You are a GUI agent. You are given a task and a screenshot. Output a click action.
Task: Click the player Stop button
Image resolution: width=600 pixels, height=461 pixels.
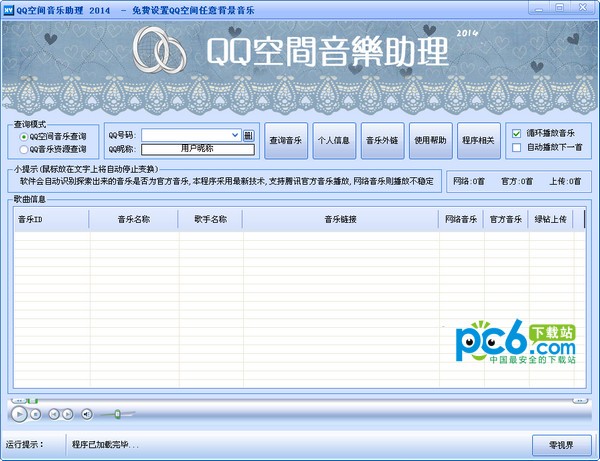click(36, 414)
